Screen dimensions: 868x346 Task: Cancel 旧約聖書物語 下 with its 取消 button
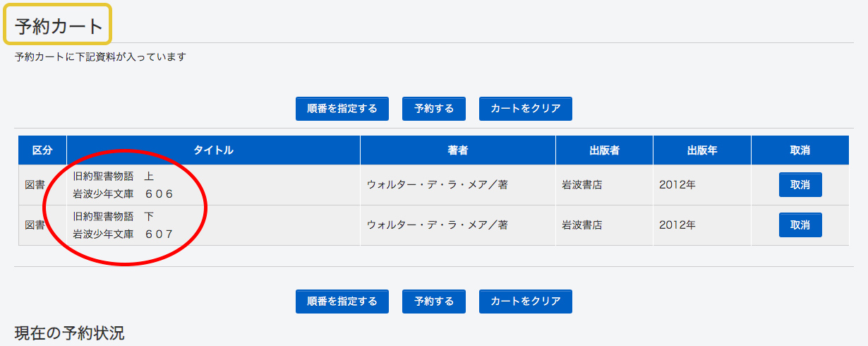(x=800, y=225)
